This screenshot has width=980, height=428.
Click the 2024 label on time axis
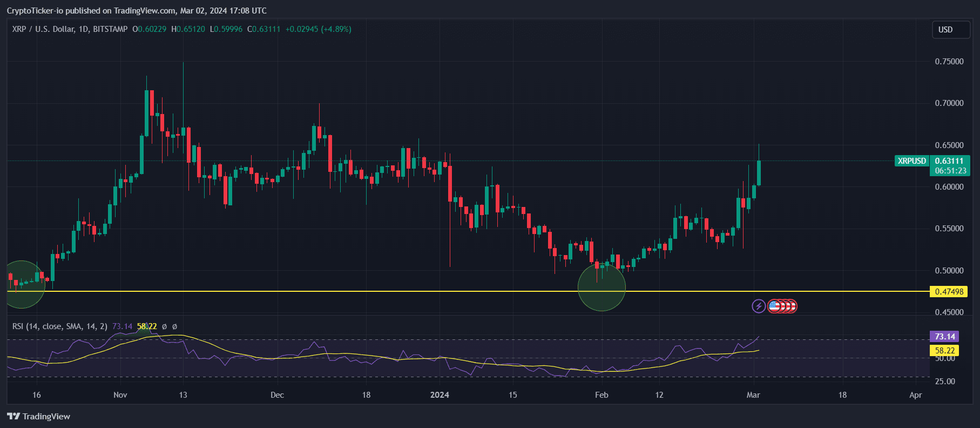[x=440, y=395]
